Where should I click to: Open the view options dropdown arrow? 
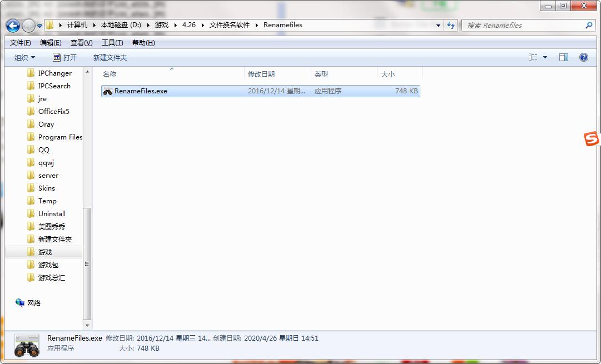tap(545, 57)
